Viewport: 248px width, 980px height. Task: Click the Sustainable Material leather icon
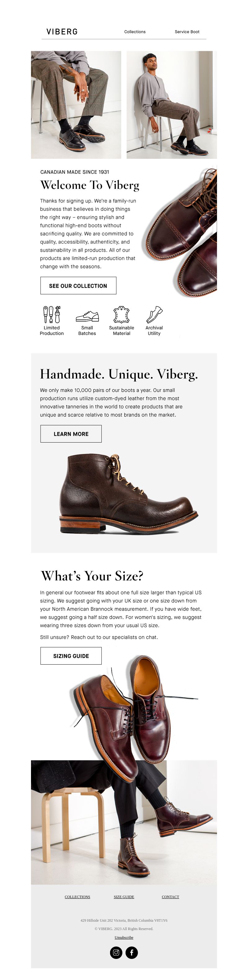click(122, 314)
